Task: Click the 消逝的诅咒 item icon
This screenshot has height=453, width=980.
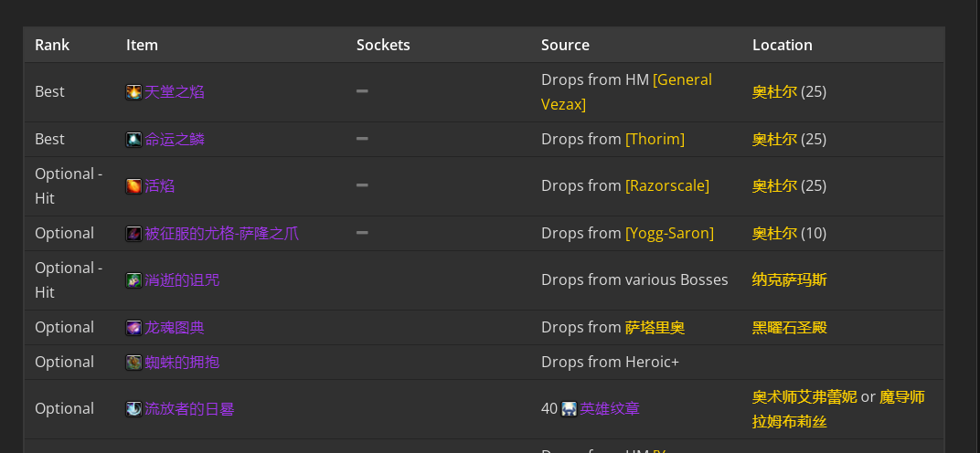Action: (133, 280)
